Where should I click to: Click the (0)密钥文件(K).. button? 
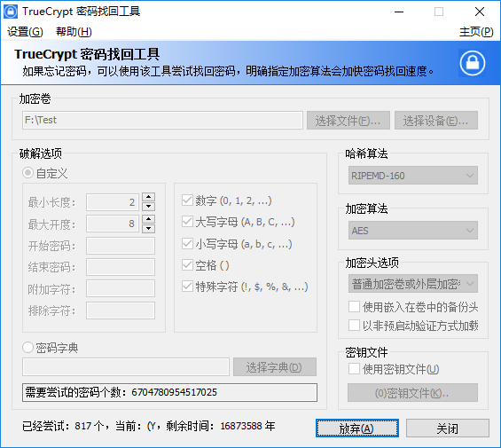(413, 393)
